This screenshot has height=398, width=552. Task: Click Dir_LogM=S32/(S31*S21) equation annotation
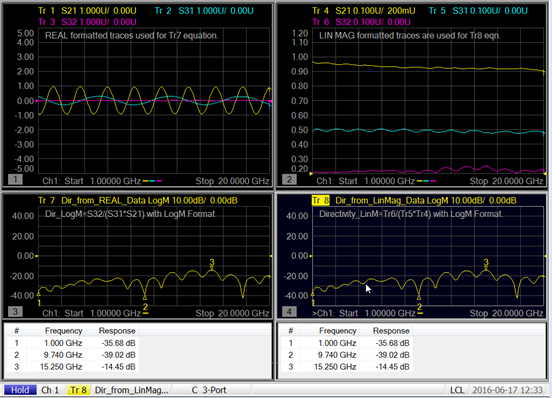point(130,214)
